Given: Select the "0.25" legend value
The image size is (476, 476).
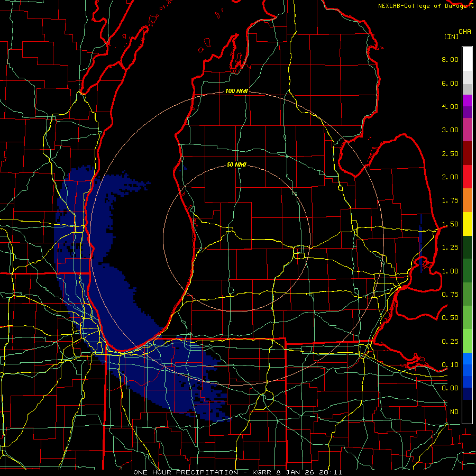Looking at the screenshot, I should click(450, 342).
